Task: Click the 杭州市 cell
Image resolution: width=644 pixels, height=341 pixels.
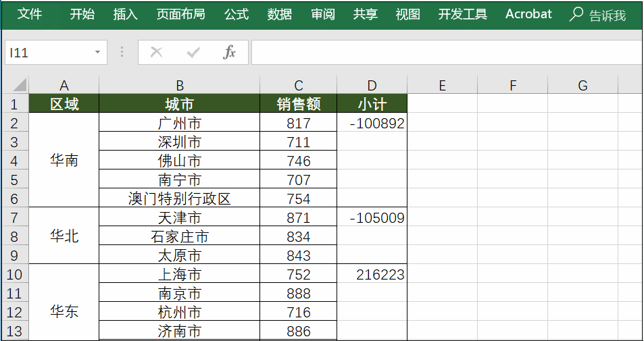Action: click(180, 312)
